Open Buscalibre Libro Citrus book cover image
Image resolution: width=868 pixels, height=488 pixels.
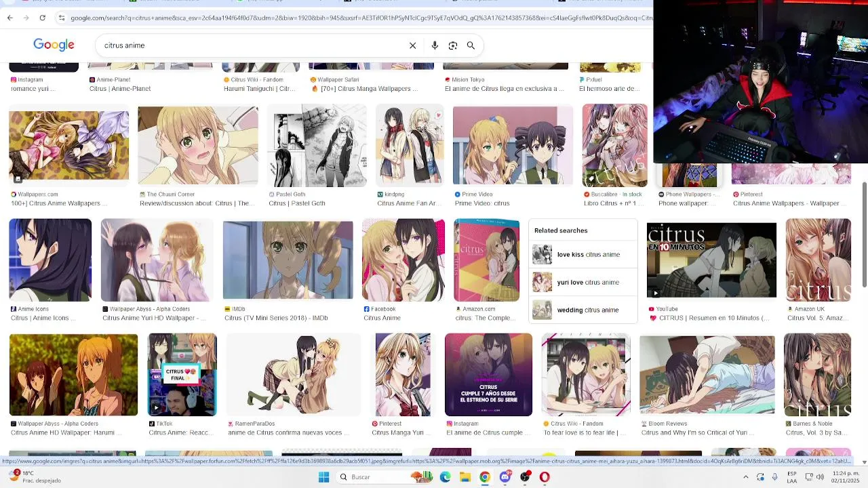coord(614,145)
